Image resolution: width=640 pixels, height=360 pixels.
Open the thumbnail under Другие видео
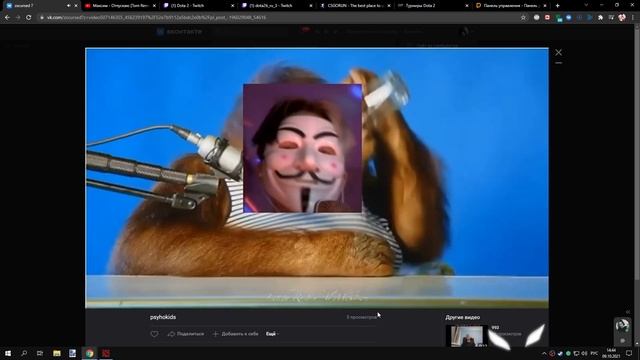click(x=467, y=336)
